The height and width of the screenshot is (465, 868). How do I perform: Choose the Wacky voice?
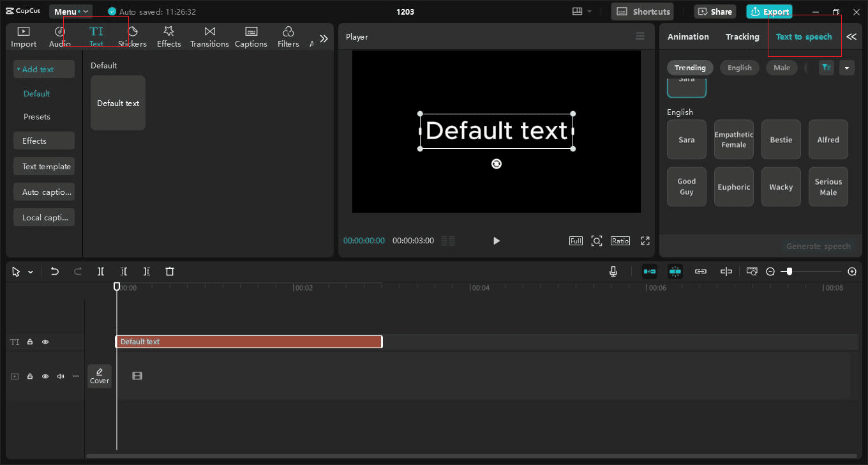click(x=781, y=187)
